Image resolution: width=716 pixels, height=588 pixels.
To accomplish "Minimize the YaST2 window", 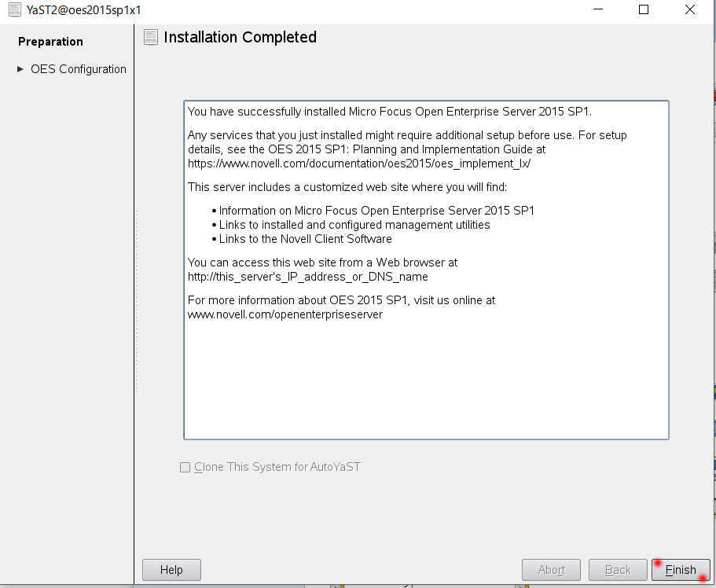I will pyautogui.click(x=598, y=9).
